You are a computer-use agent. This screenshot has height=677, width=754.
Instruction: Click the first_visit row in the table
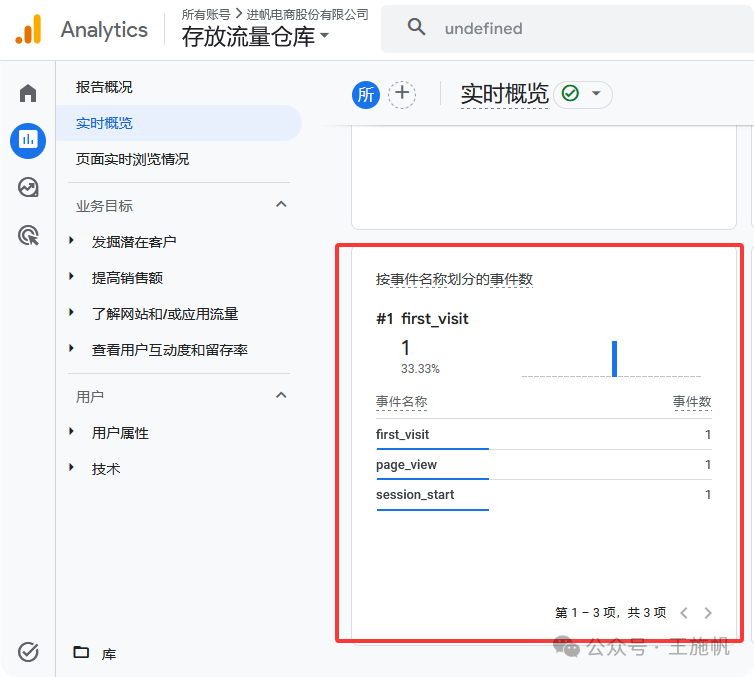543,435
